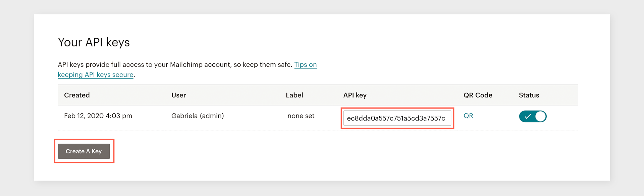Click the Feb 12 2020 creation date
644x196 pixels.
point(98,116)
